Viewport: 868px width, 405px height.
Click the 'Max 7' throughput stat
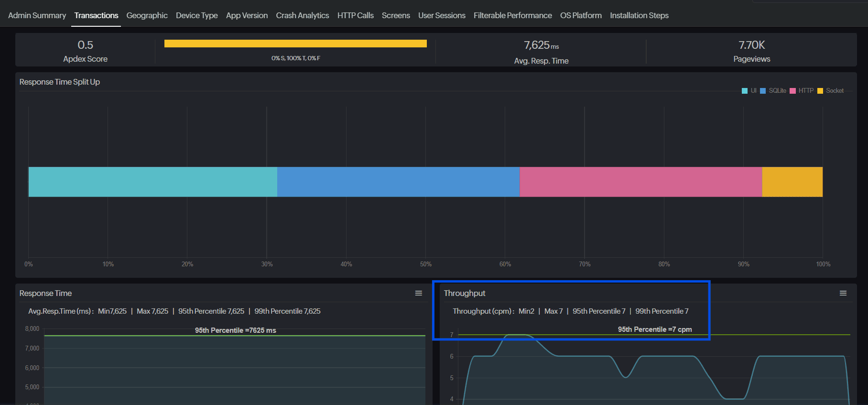[553, 311]
